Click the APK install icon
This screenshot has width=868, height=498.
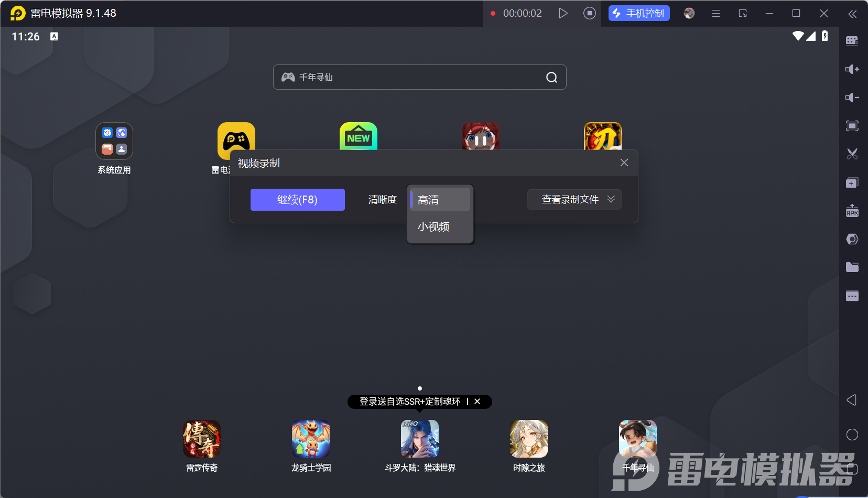coord(852,211)
